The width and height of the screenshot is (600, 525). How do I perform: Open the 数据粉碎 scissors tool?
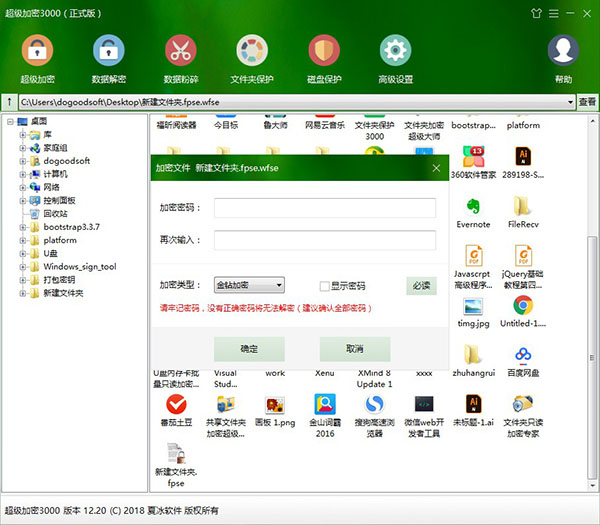point(181,59)
